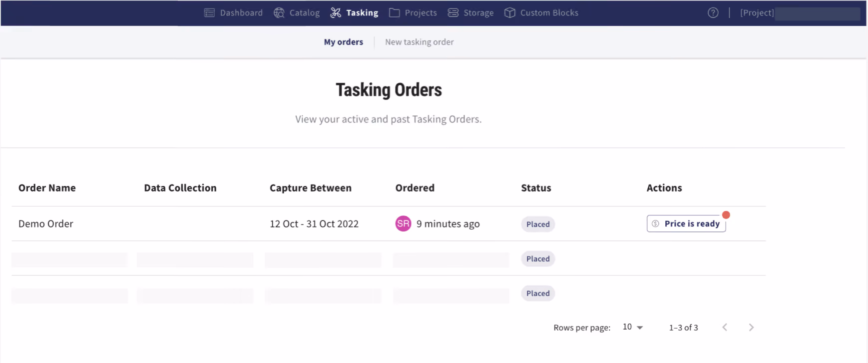Click the 1–3 of 3 pagination text
The image size is (868, 363).
click(x=684, y=327)
